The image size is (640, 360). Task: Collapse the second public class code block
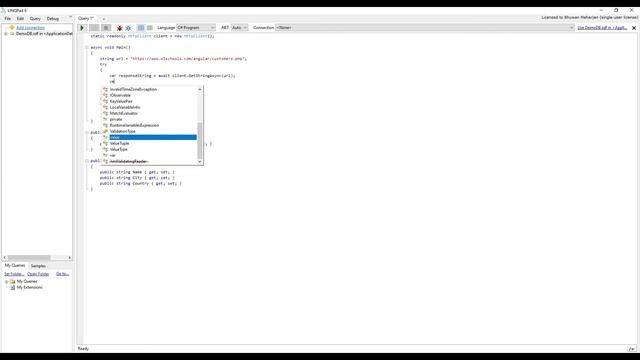pyautogui.click(x=87, y=161)
